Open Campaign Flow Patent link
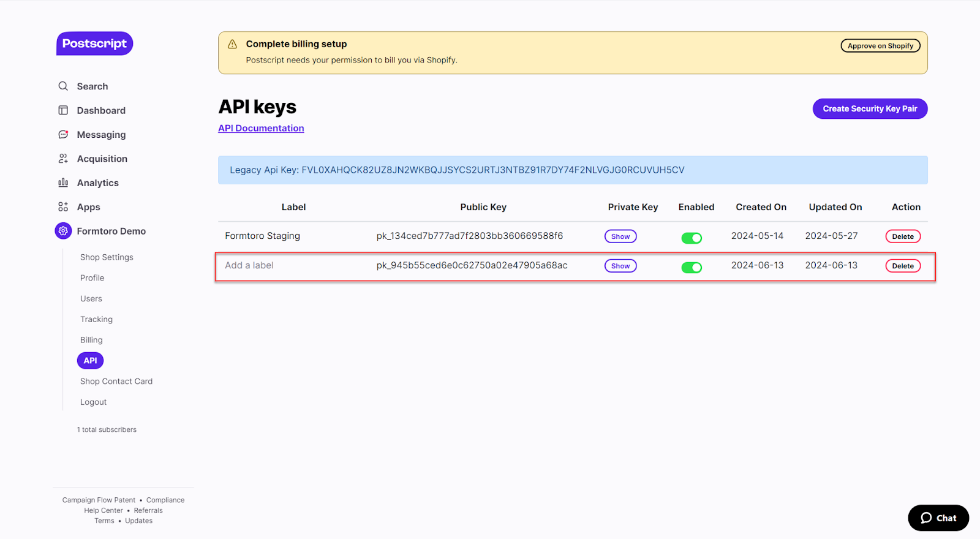The width and height of the screenshot is (980, 539). pos(99,500)
